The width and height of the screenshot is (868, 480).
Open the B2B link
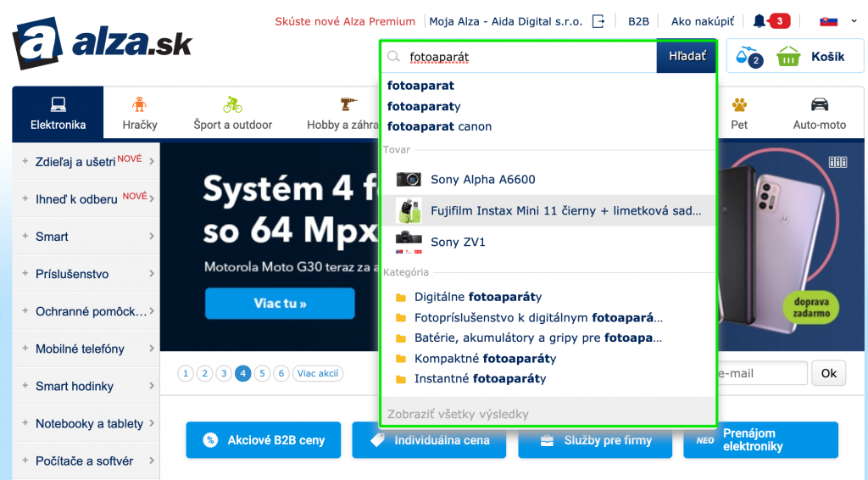638,21
